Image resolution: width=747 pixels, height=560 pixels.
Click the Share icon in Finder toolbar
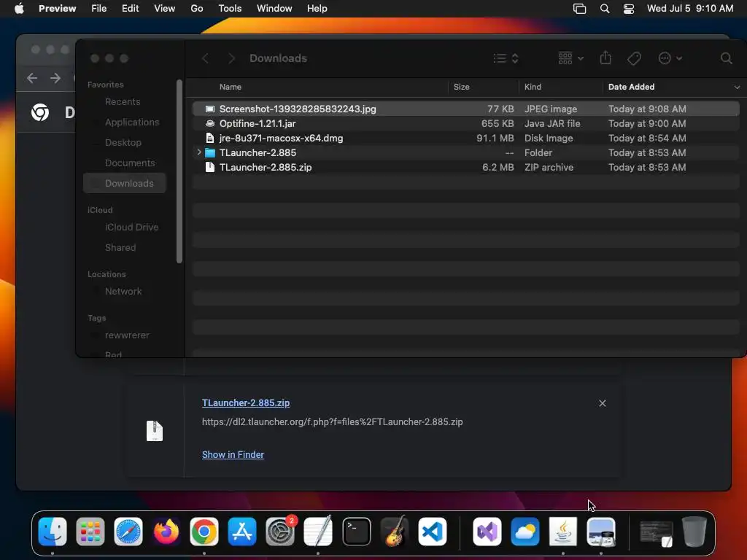coord(605,58)
